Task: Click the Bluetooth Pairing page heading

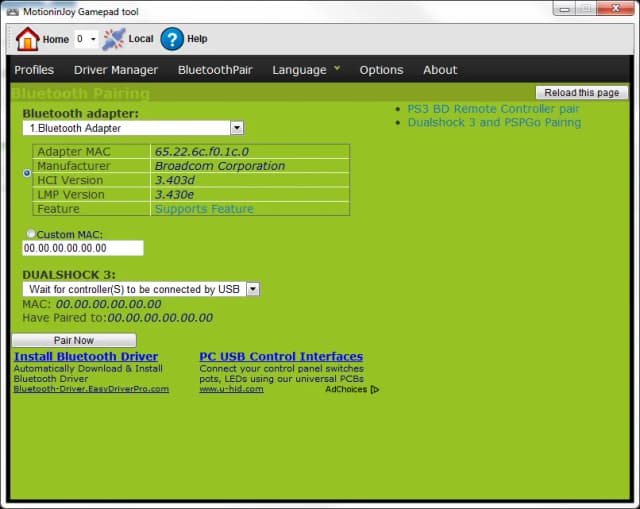Action: click(80, 93)
